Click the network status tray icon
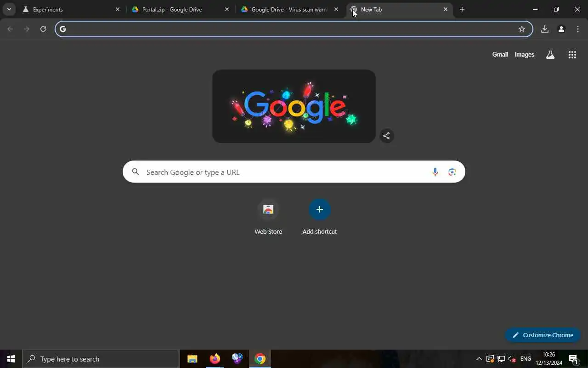The image size is (588, 368). coord(501,359)
